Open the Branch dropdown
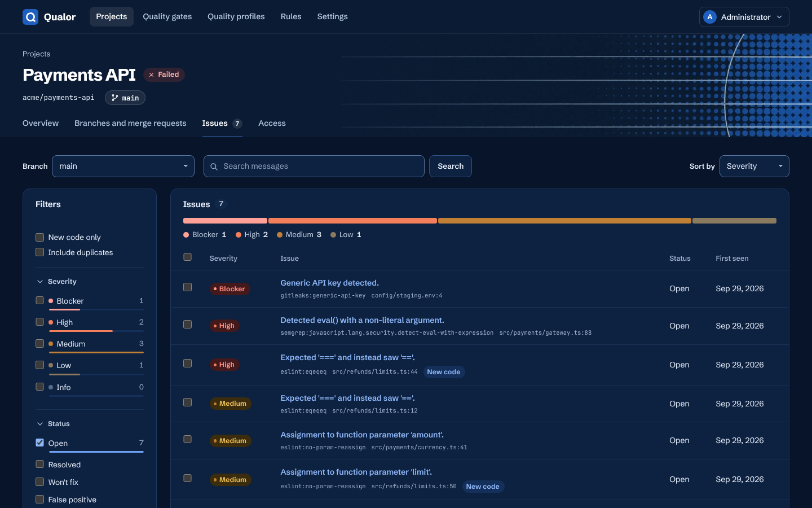The image size is (812, 508). [123, 167]
